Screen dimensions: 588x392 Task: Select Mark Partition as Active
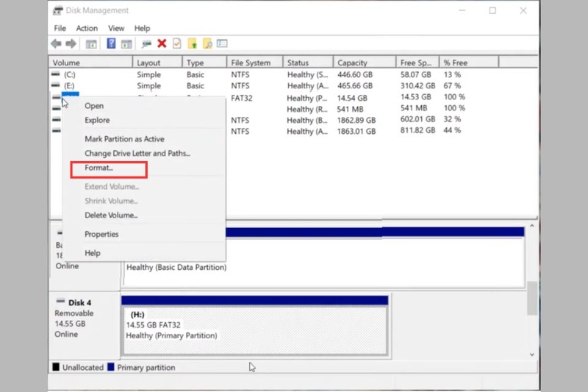click(x=124, y=139)
